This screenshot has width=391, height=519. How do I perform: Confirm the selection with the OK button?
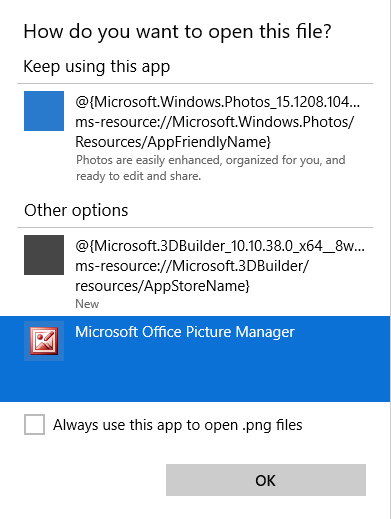click(x=266, y=480)
